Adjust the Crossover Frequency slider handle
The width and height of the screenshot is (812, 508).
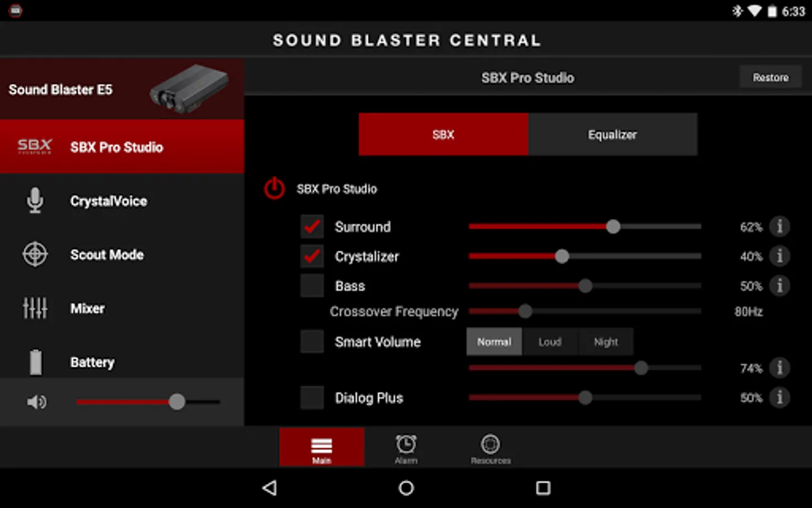525,311
